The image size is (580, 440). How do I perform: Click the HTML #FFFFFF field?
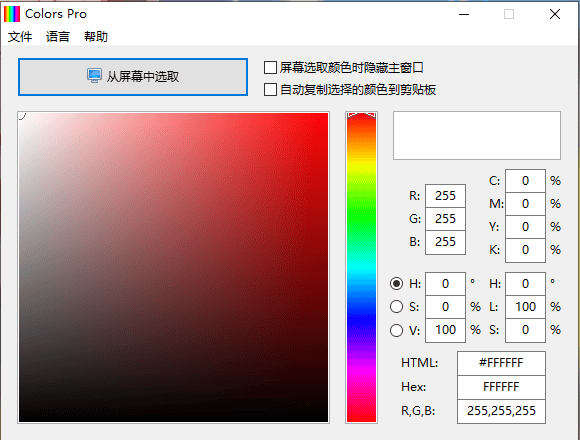pyautogui.click(x=501, y=363)
